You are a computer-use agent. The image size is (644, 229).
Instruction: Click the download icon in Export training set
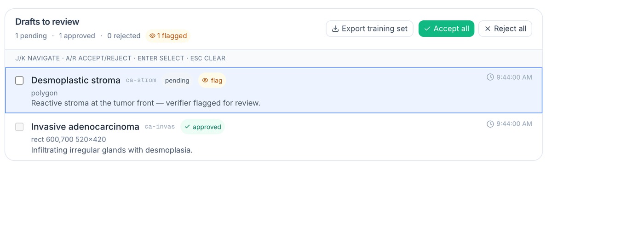(335, 29)
